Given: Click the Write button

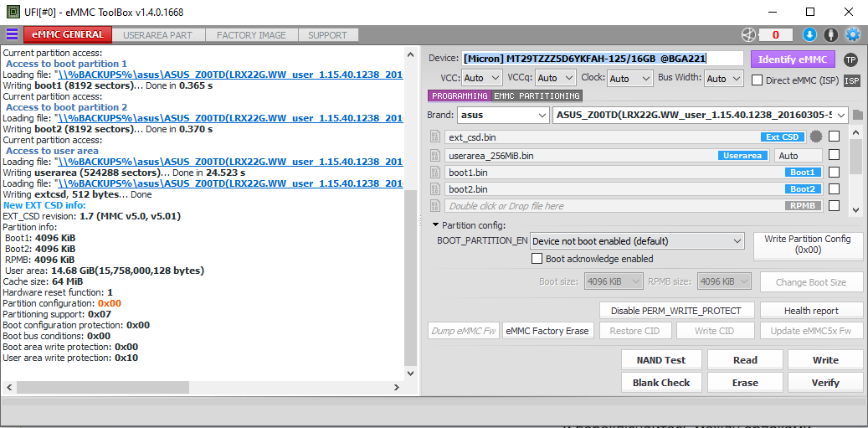Looking at the screenshot, I should tap(825, 360).
